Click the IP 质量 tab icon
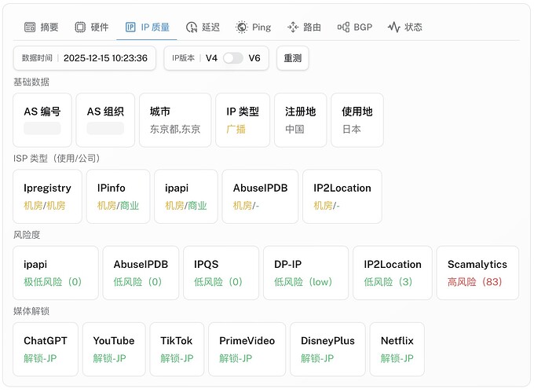Image resolution: width=534 pixels, height=392 pixels. [130, 27]
